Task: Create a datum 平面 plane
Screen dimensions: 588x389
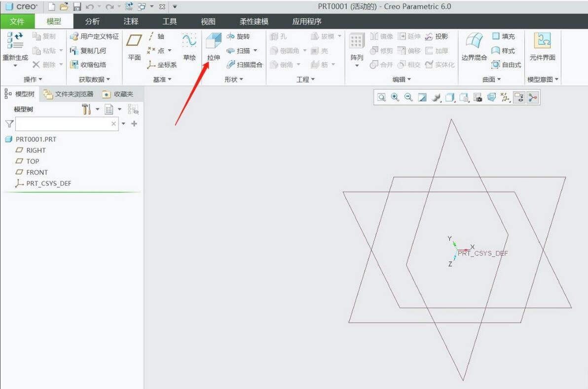Action: pyautogui.click(x=134, y=46)
